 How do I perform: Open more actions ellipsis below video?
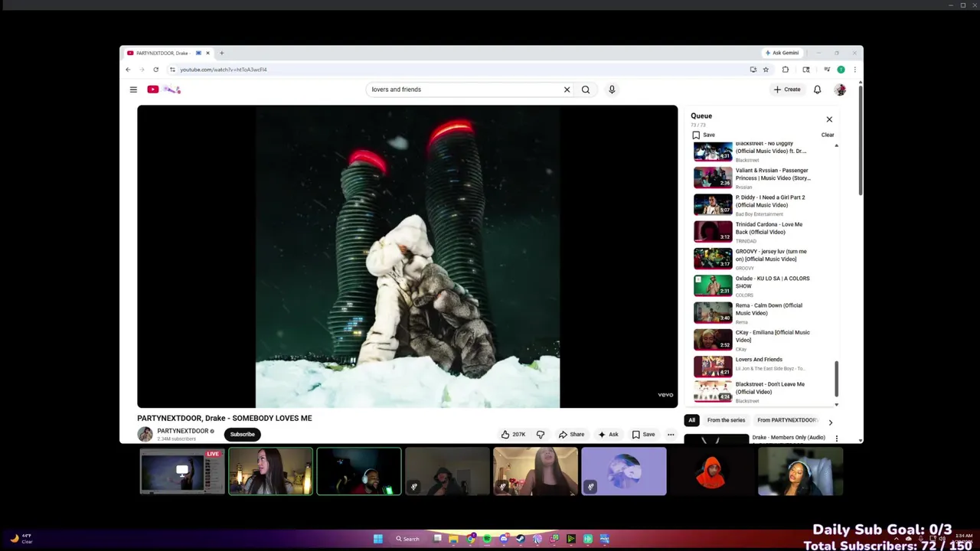coord(671,435)
